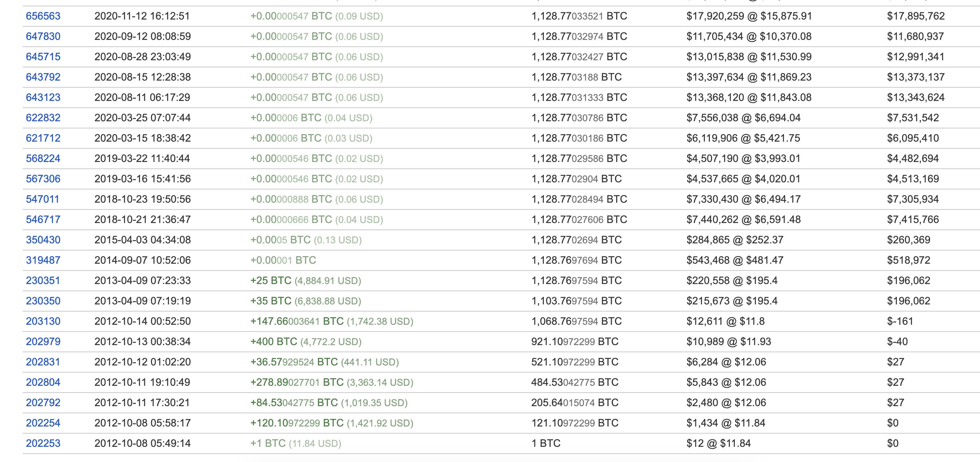Follow the 643123 block link
The width and height of the screenshot is (980, 462).
coord(43,98)
